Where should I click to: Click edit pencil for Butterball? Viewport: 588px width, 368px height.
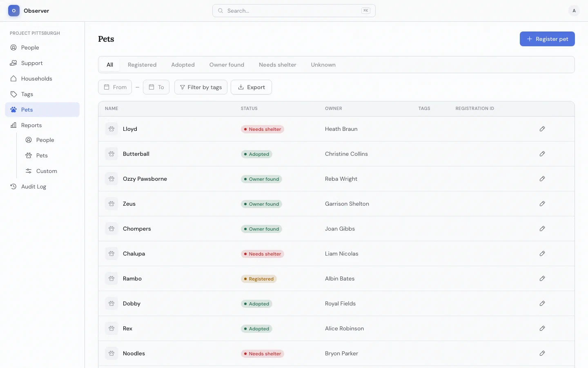click(542, 154)
